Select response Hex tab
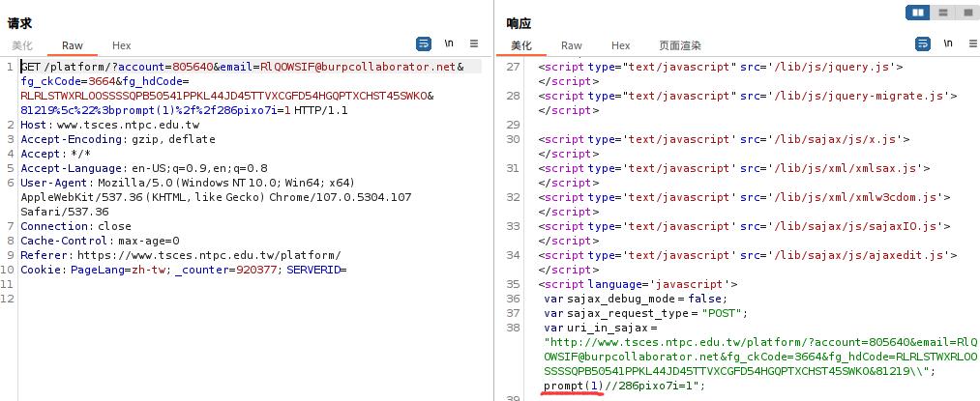Viewport: 980px width, 401px height. [x=621, y=45]
